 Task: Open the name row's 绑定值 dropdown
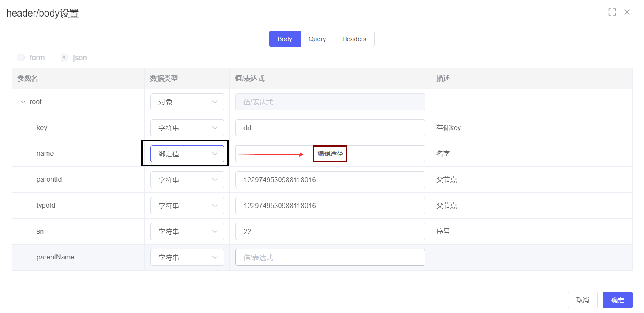[x=187, y=154]
